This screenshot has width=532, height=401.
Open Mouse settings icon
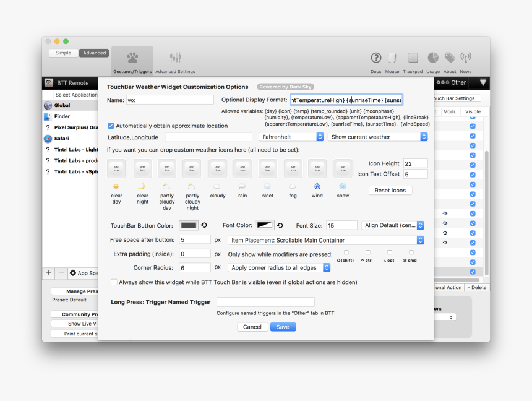pos(392,58)
